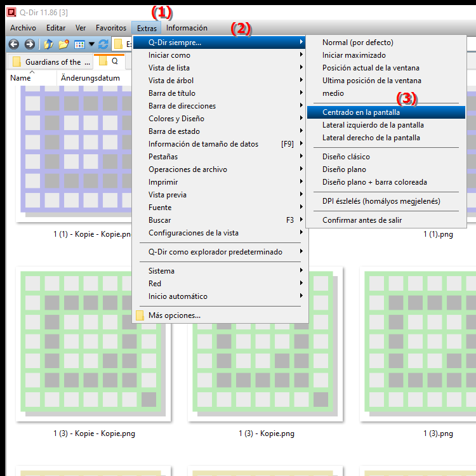This screenshot has height=476, width=476.
Task: Open Sistema submenu
Action: pos(219,271)
